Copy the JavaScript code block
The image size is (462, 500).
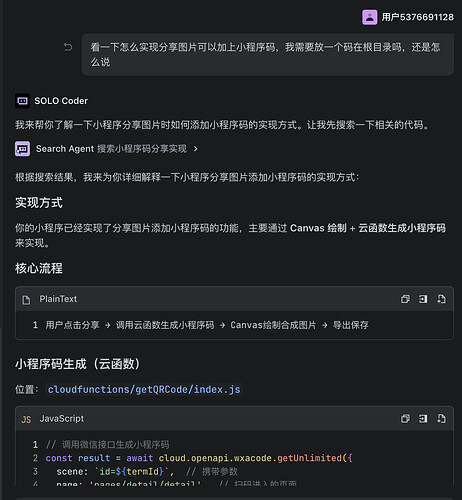[405, 419]
